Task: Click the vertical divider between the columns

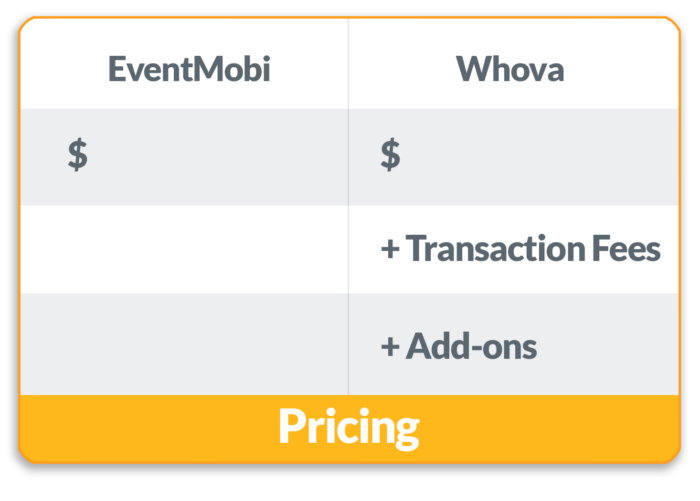Action: click(x=348, y=206)
